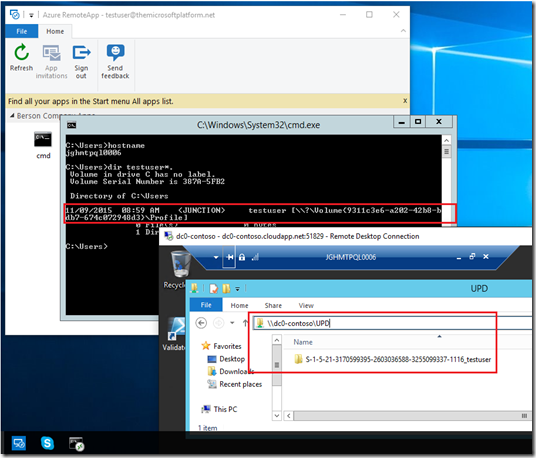This screenshot has height=458, width=536.
Task: Open the RDP connection bar dropdown arrow
Action: click(x=216, y=257)
